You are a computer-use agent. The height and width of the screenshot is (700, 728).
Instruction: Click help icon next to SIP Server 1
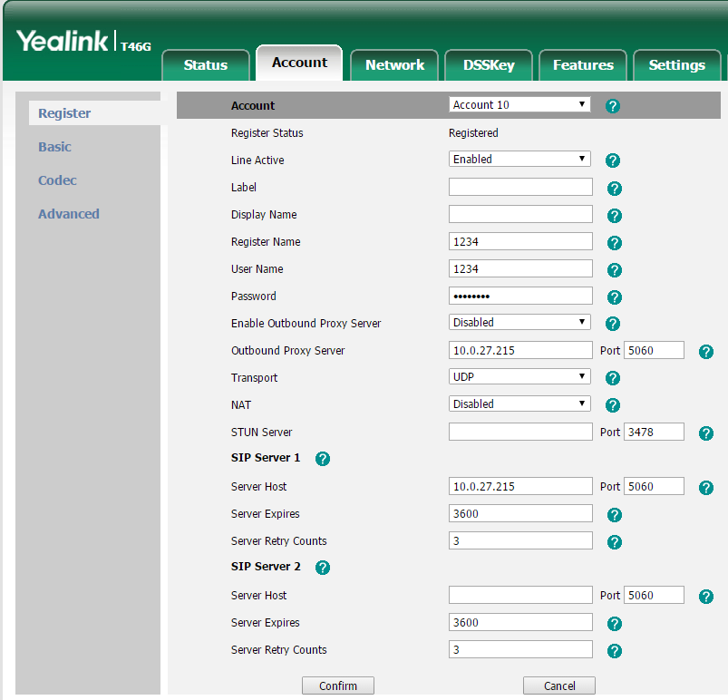click(x=322, y=459)
